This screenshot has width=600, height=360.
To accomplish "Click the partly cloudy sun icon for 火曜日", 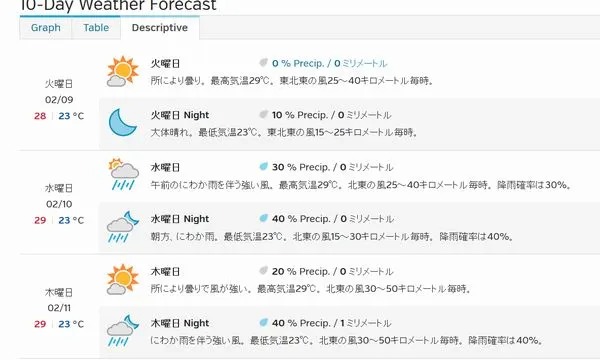I will (x=122, y=71).
